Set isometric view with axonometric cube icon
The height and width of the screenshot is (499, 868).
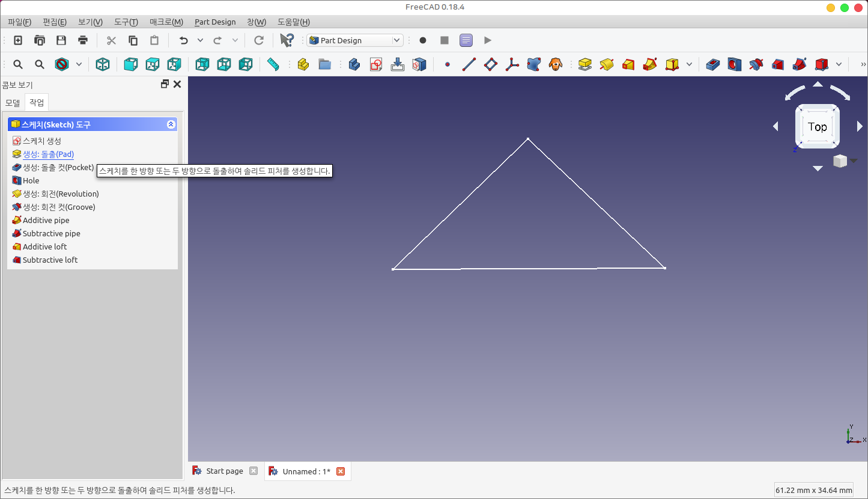(103, 64)
